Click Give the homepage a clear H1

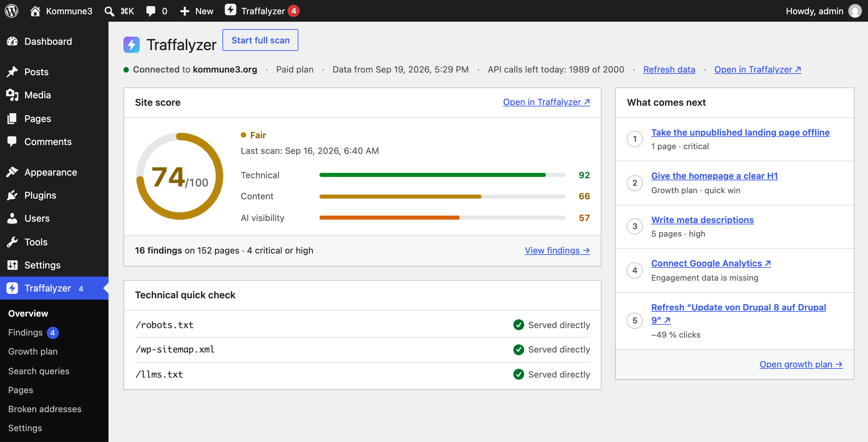(x=714, y=176)
